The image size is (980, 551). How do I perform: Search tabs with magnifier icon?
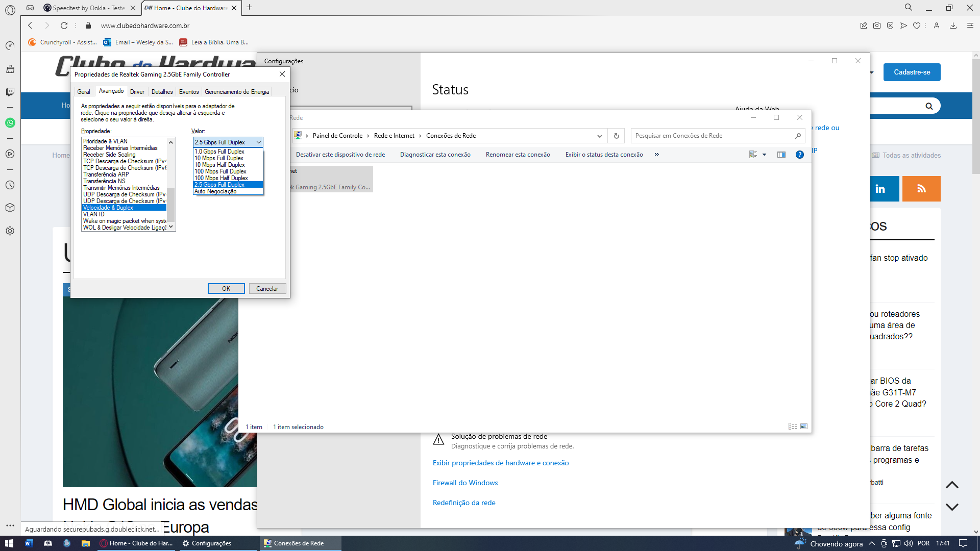pos(909,8)
